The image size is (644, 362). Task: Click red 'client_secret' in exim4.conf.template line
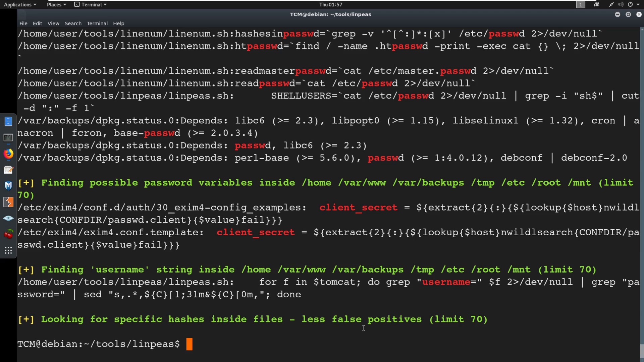tap(256, 232)
